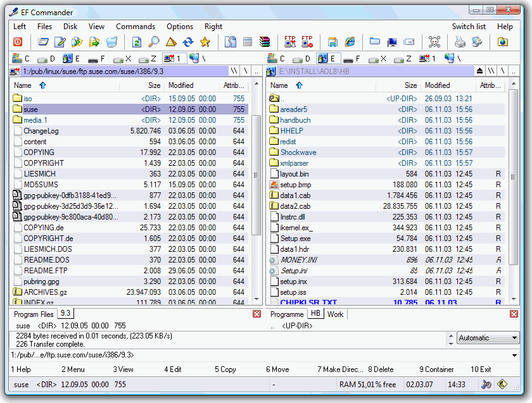The height and width of the screenshot is (403, 532).
Task: Click the refresh arrows toolbar icon
Action: [188, 42]
